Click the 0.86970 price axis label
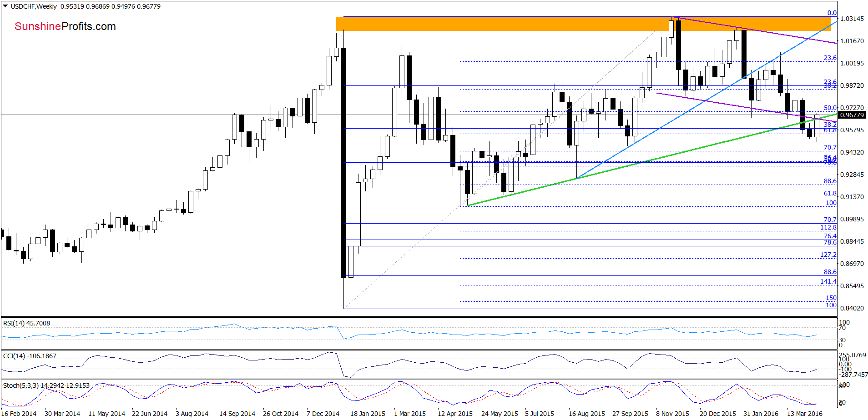The width and height of the screenshot is (868, 420). tap(852, 264)
